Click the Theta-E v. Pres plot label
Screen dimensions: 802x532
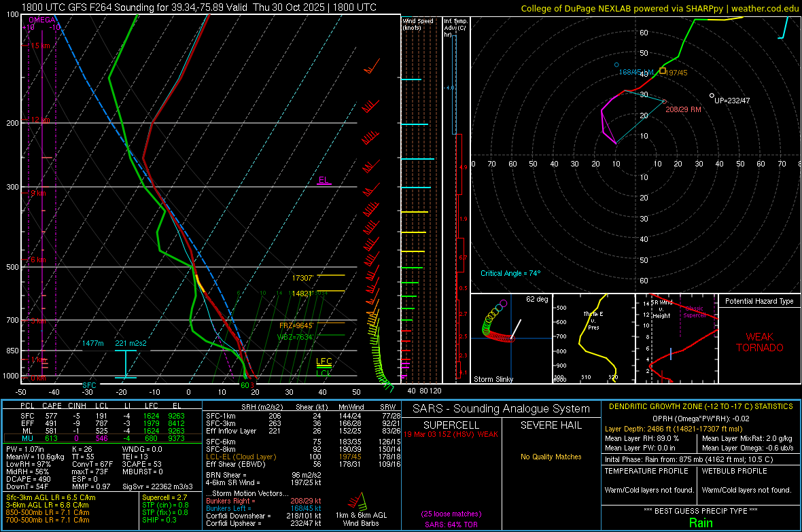(x=593, y=321)
